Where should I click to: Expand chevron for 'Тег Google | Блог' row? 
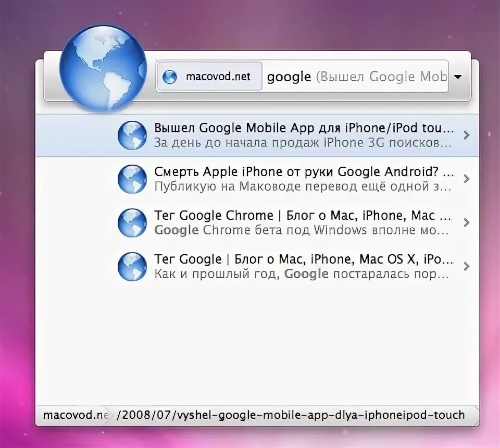coord(467,266)
